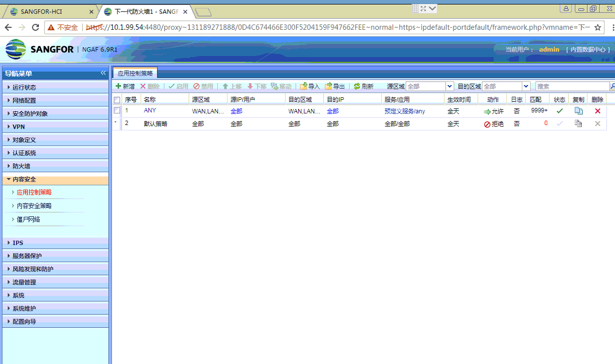Collapse the 内容安全 menu
Viewport: 615px width, 364px height.
[x=55, y=179]
